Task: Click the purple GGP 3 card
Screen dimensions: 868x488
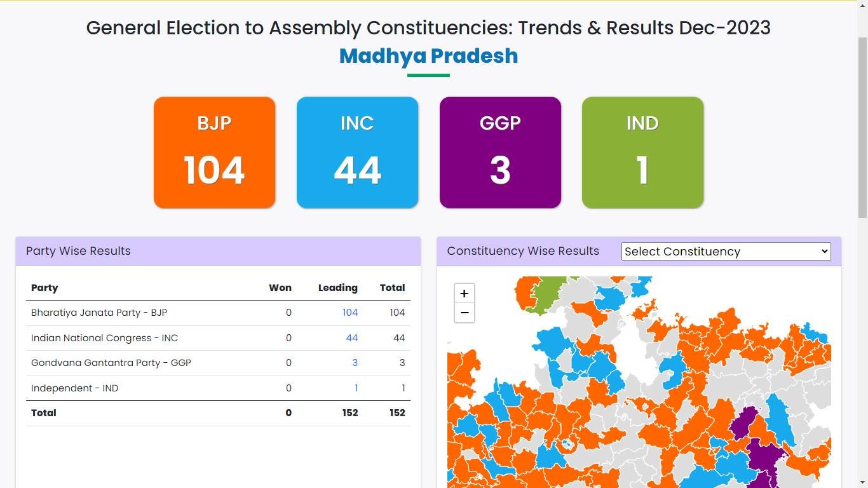Action: (x=500, y=152)
